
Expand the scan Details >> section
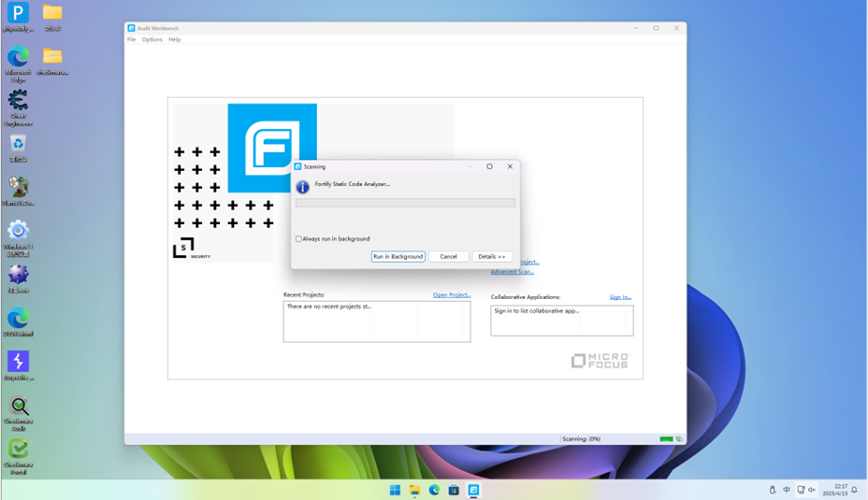click(x=492, y=257)
